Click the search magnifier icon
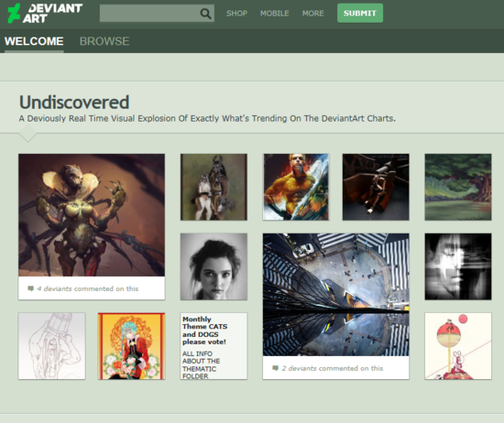This screenshot has height=423, width=504. pyautogui.click(x=205, y=14)
